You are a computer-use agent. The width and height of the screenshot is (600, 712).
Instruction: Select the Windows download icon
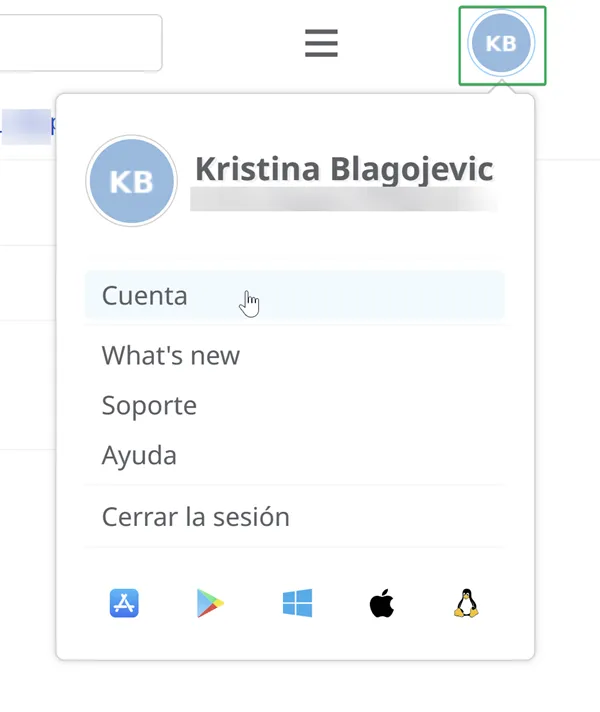point(297,603)
